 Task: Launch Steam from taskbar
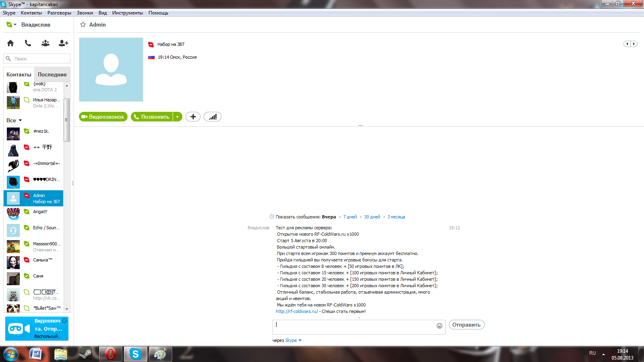[85, 354]
